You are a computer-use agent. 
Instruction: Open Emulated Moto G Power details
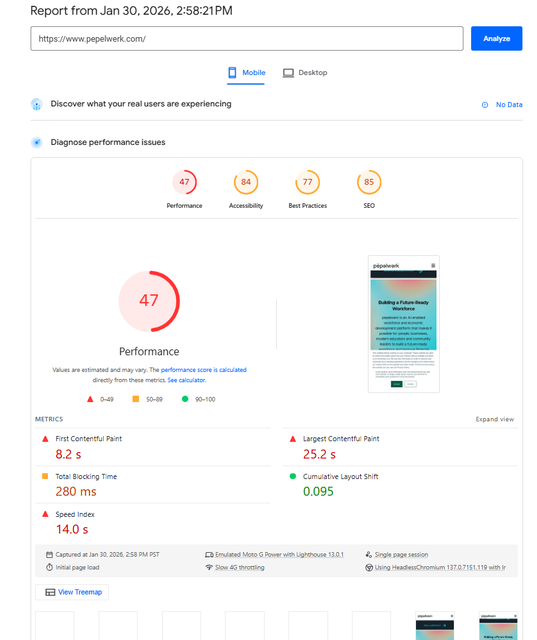[x=280, y=555]
